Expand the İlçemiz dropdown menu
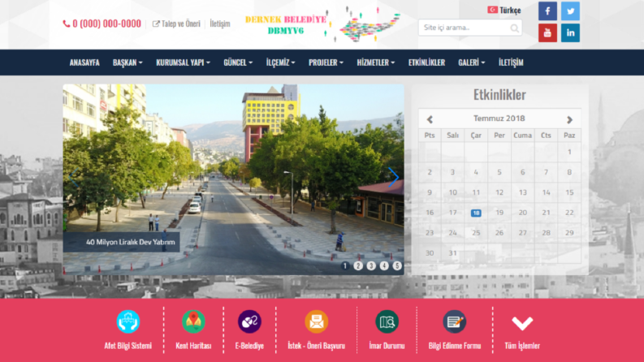The height and width of the screenshot is (362, 644). coord(280,62)
